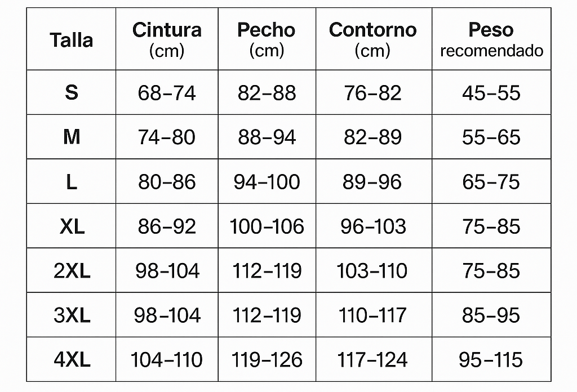The width and height of the screenshot is (577, 392).
Task: Select the 100–106 chest value
Action: pyautogui.click(x=267, y=226)
